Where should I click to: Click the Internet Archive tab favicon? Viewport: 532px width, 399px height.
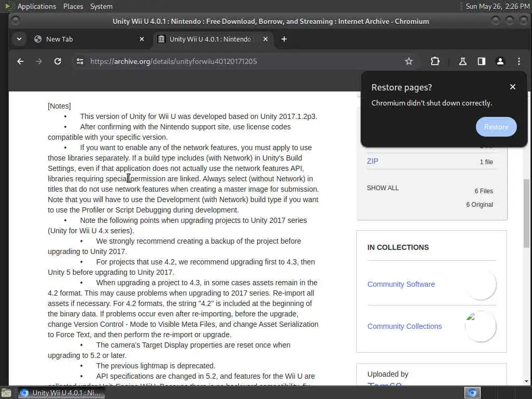click(x=162, y=39)
